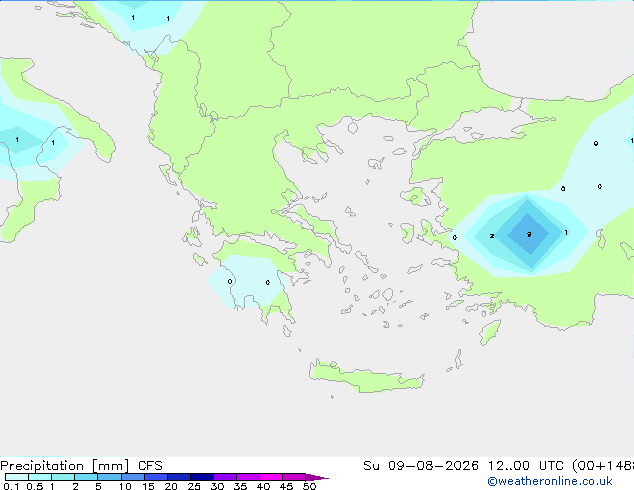Click the '10' legend scale label

pos(125,486)
